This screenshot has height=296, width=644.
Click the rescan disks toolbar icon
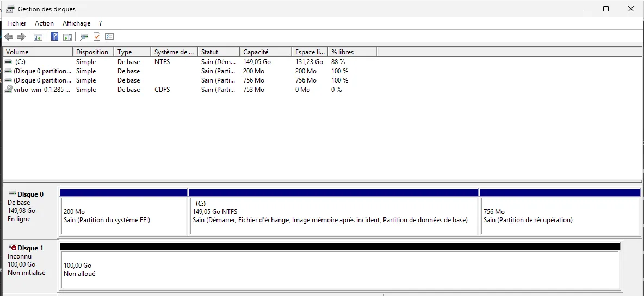click(x=84, y=37)
